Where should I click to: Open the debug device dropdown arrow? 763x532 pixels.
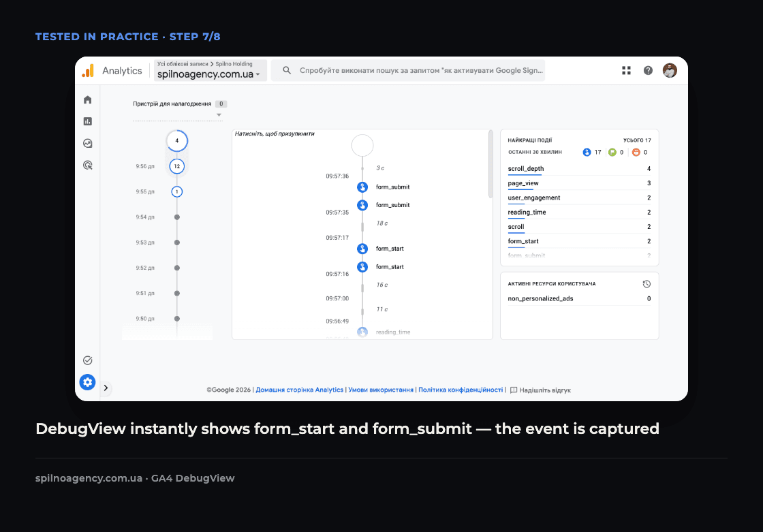(219, 115)
